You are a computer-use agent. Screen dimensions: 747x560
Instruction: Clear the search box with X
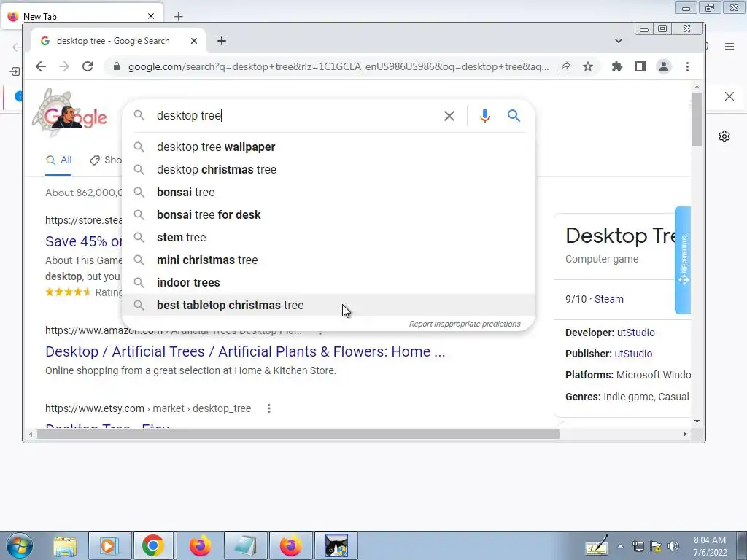[449, 116]
